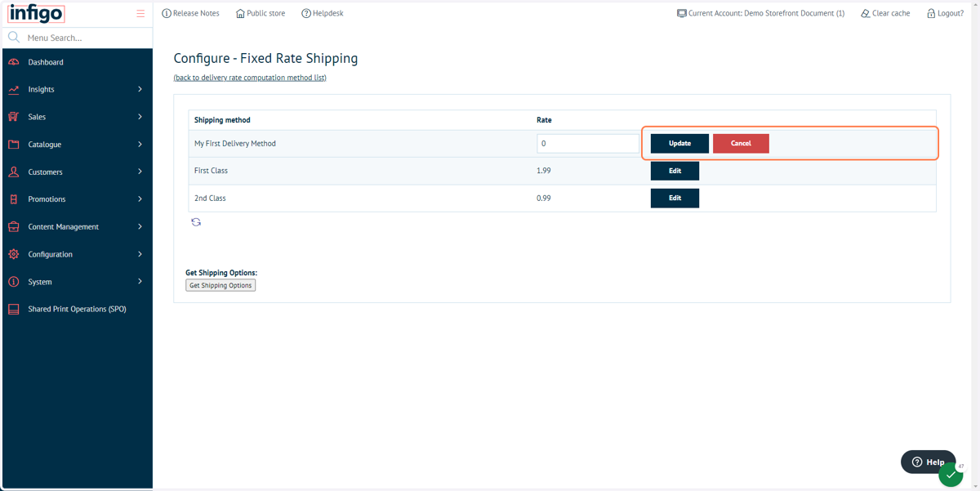Click the Logout padlock icon

coord(931,14)
